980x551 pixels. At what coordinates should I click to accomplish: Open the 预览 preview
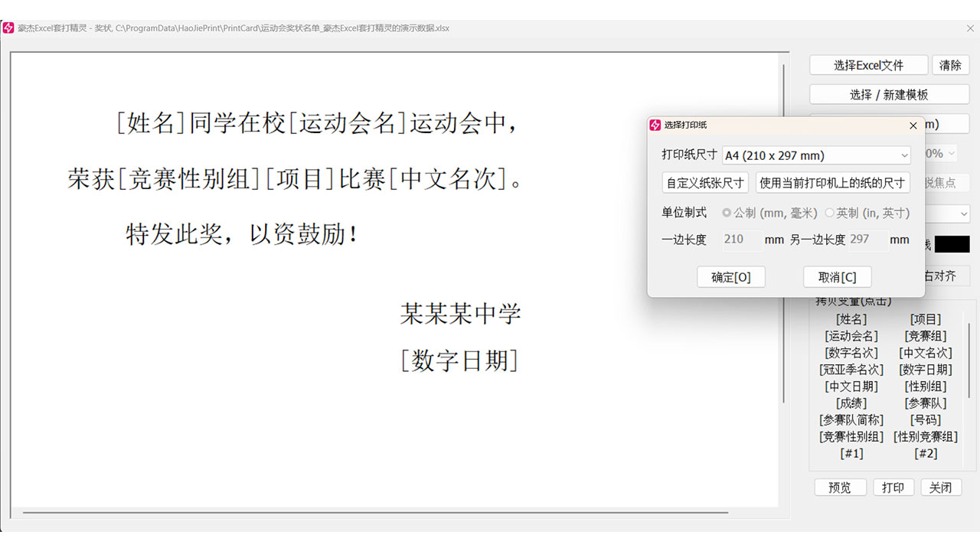pos(840,487)
